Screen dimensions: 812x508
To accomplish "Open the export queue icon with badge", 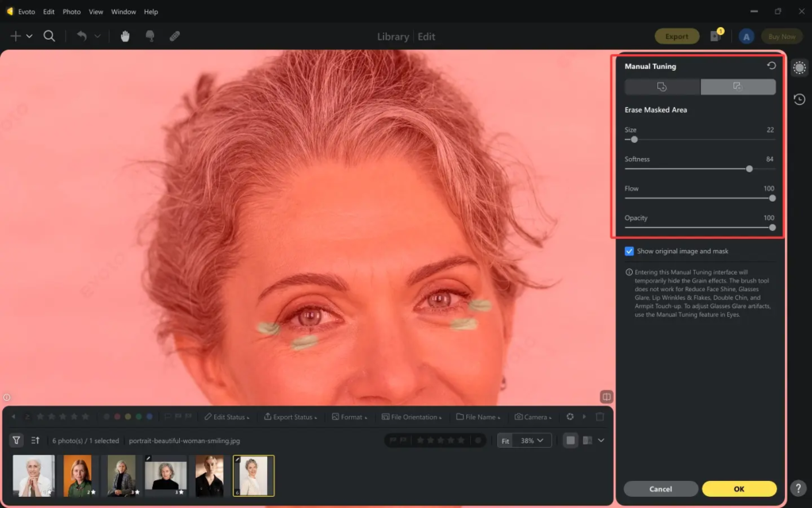I will (714, 37).
